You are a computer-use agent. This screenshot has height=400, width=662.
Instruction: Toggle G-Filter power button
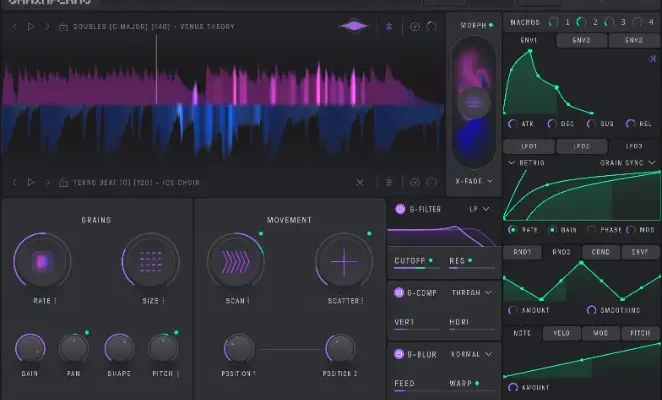point(400,210)
